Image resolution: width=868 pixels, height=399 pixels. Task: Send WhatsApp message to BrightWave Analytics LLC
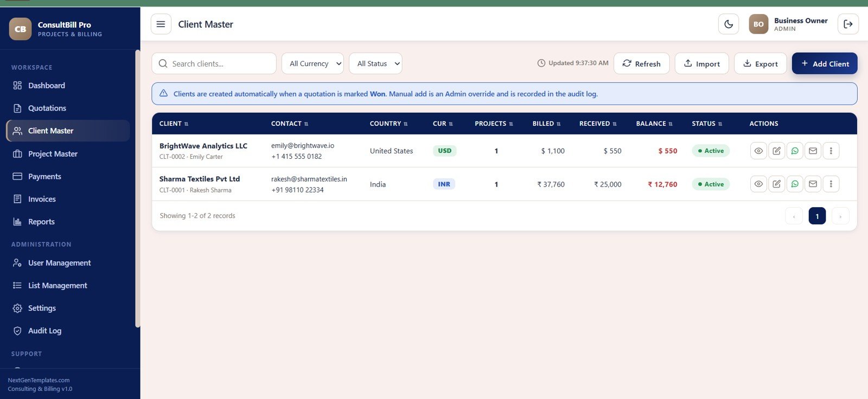795,151
